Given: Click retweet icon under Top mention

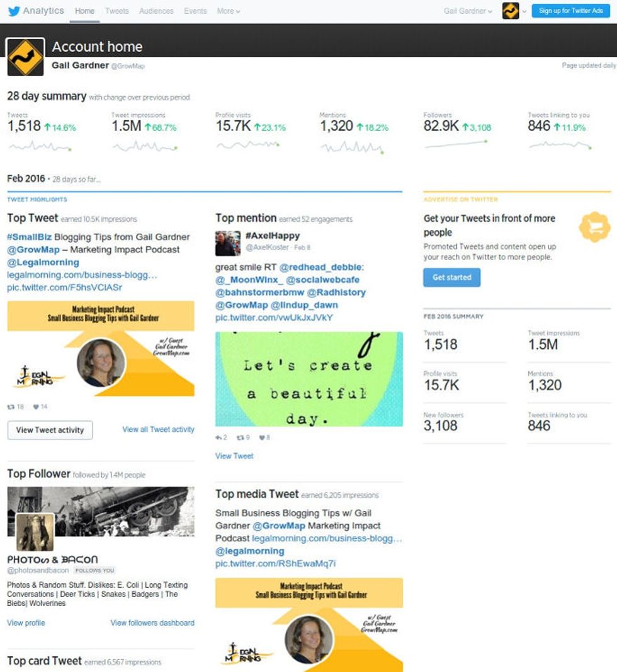Looking at the screenshot, I should pyautogui.click(x=241, y=438).
